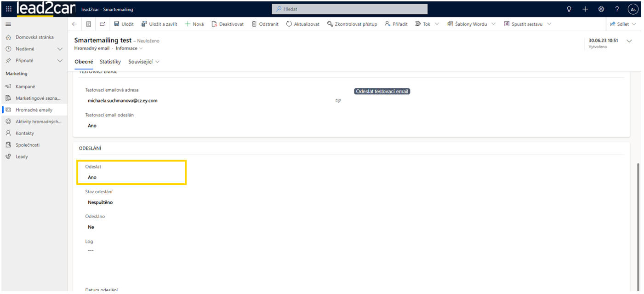The width and height of the screenshot is (644, 294).
Task: Toggle the Odesláno field set to Ne
Action: 91,227
